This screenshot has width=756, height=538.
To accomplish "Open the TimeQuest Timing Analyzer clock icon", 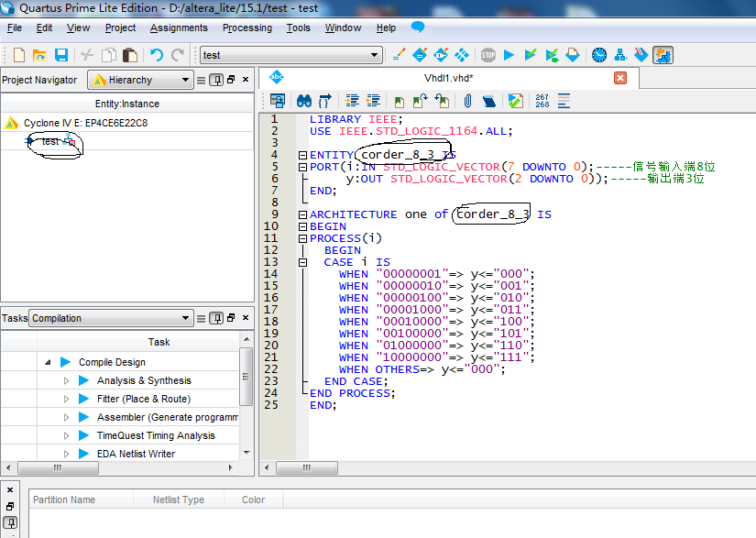I will point(599,55).
